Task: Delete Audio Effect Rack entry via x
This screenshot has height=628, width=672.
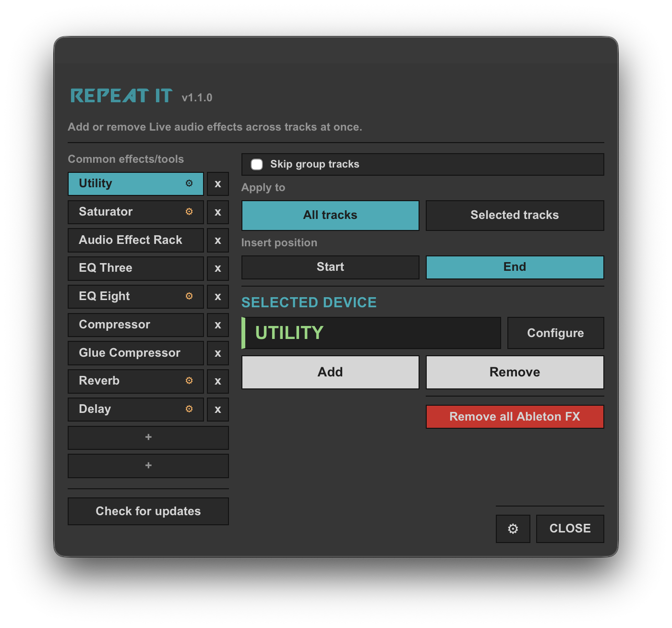Action: [x=218, y=241]
